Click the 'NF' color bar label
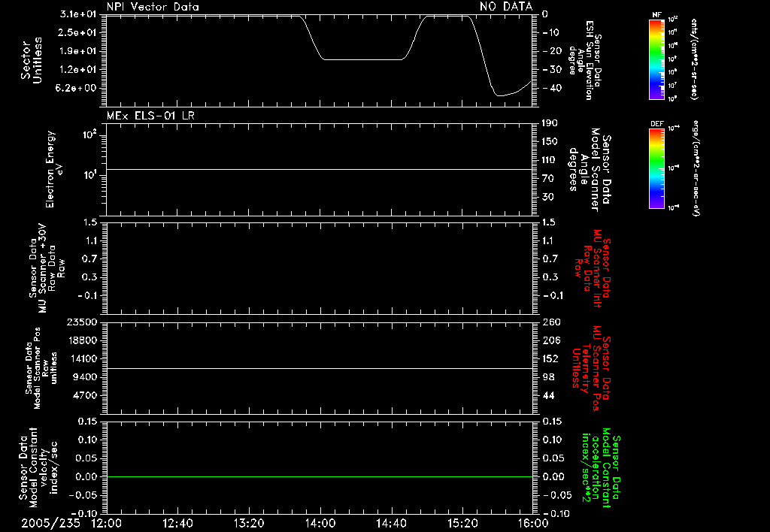 click(x=656, y=15)
